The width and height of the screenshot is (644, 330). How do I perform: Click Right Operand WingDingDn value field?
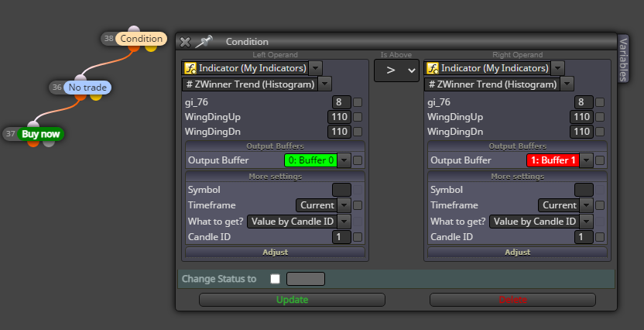581,132
